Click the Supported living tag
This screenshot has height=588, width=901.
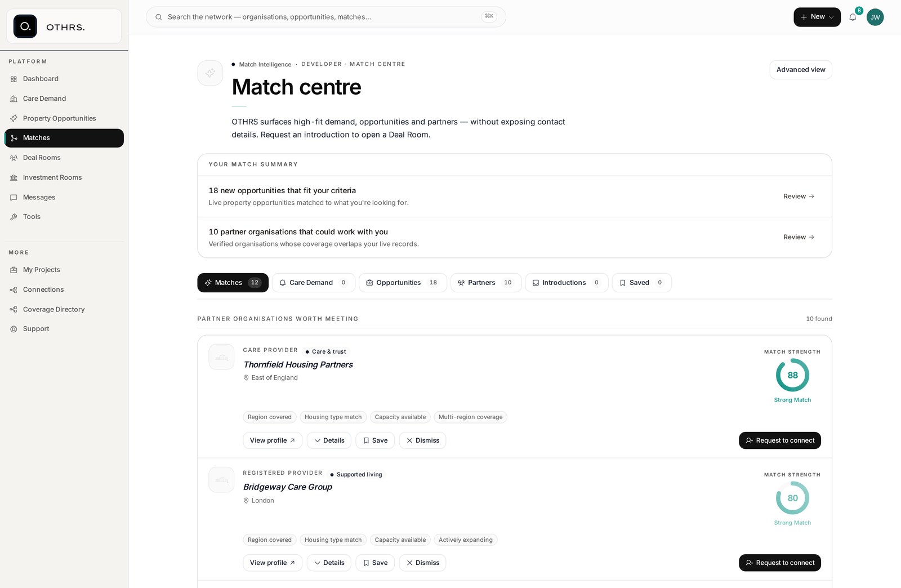(356, 474)
